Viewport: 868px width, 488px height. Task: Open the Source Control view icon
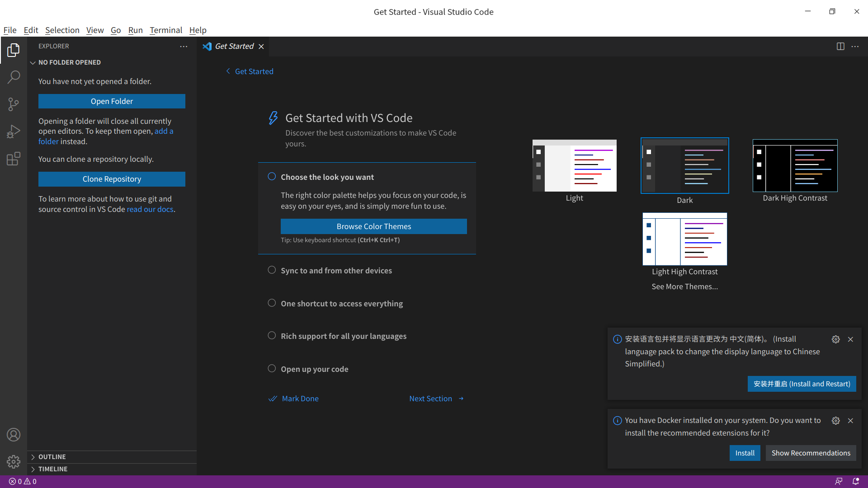(14, 104)
